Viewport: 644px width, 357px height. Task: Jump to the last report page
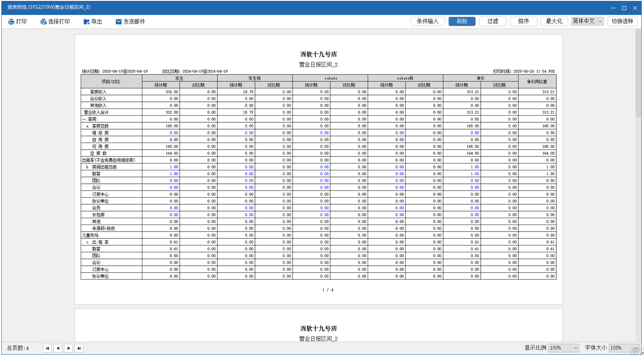click(x=79, y=348)
